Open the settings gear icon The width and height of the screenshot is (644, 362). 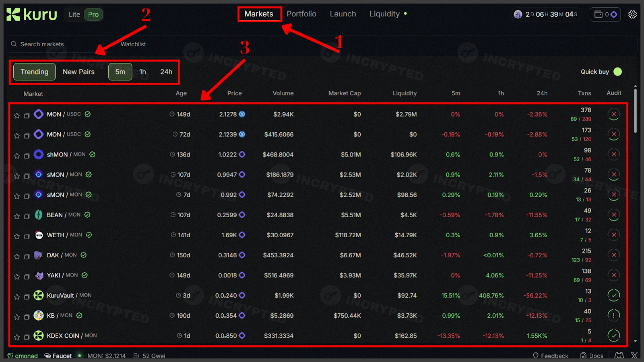tap(632, 14)
